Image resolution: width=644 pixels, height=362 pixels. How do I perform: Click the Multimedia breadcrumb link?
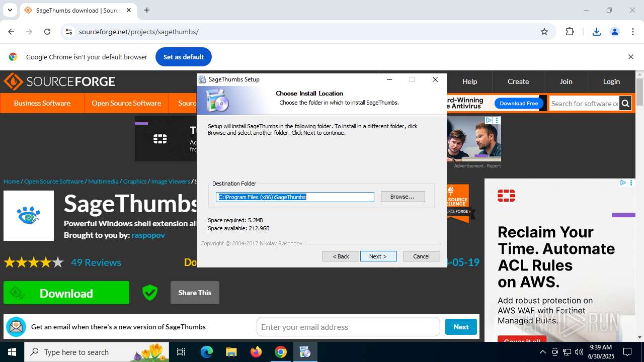(x=103, y=182)
